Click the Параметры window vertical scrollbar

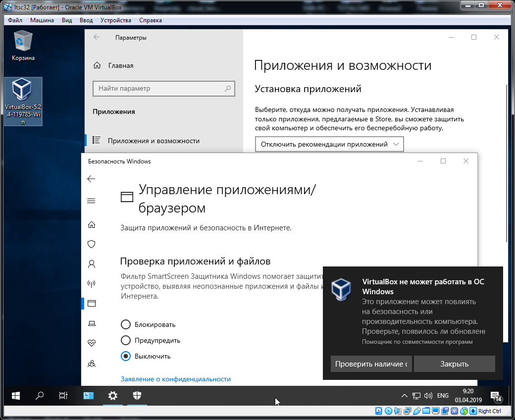[507, 164]
